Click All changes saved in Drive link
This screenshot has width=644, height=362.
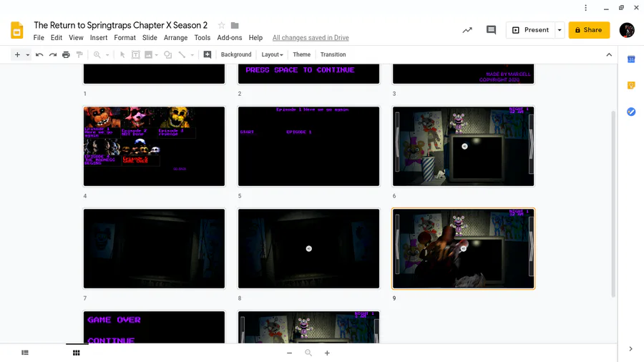[311, 38]
